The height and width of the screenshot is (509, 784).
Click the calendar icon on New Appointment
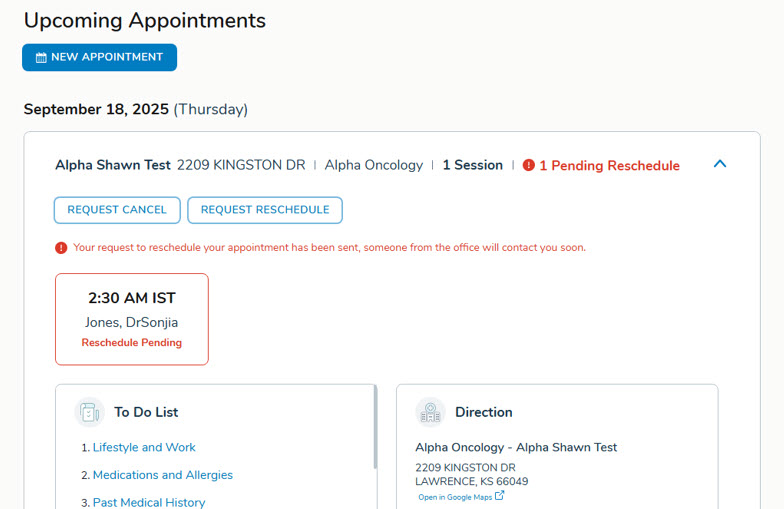click(x=41, y=58)
